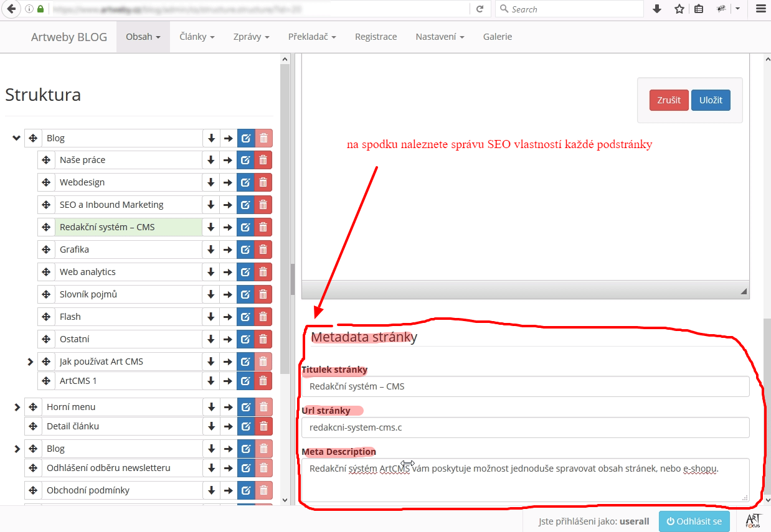Open the Články dropdown menu
This screenshot has width=771, height=532.
(197, 37)
